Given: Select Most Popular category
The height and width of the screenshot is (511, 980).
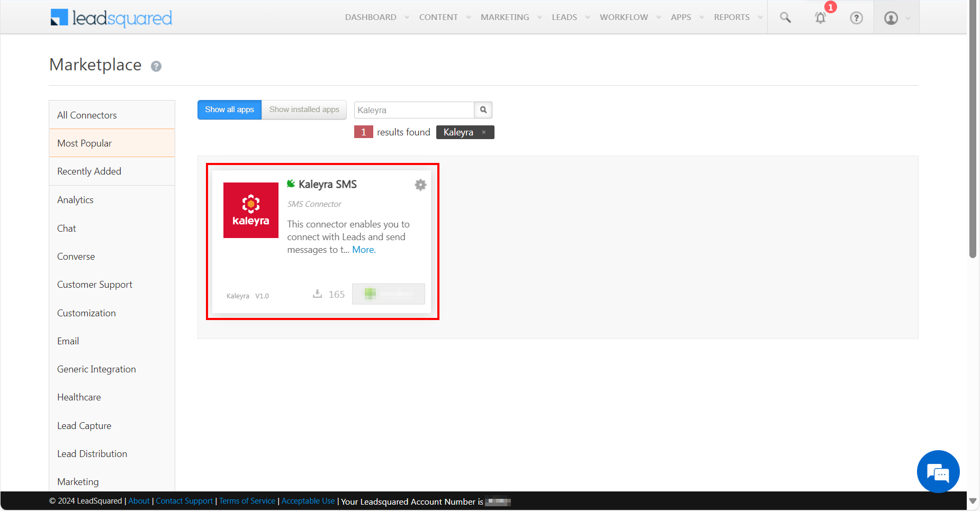Looking at the screenshot, I should pyautogui.click(x=112, y=143).
